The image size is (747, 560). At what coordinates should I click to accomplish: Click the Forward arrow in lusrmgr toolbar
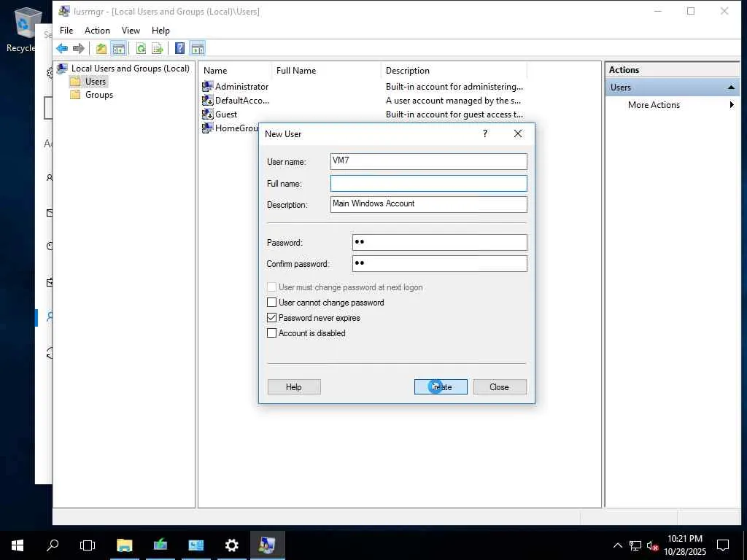pyautogui.click(x=79, y=49)
